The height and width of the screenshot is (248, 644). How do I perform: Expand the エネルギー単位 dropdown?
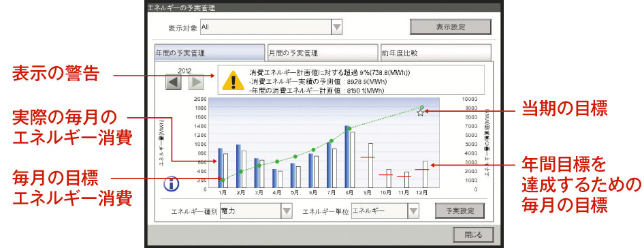[x=385, y=211]
